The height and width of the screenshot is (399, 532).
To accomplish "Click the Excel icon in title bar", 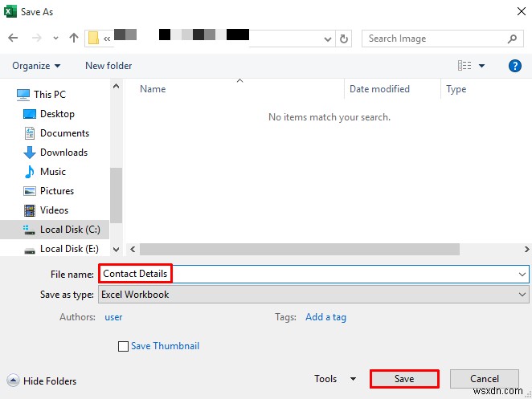I will tap(10, 11).
